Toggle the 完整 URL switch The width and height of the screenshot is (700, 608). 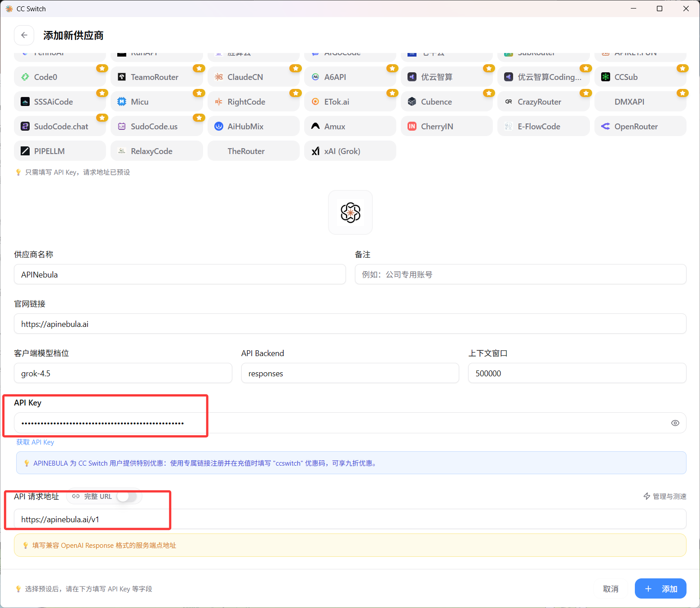[x=127, y=496]
